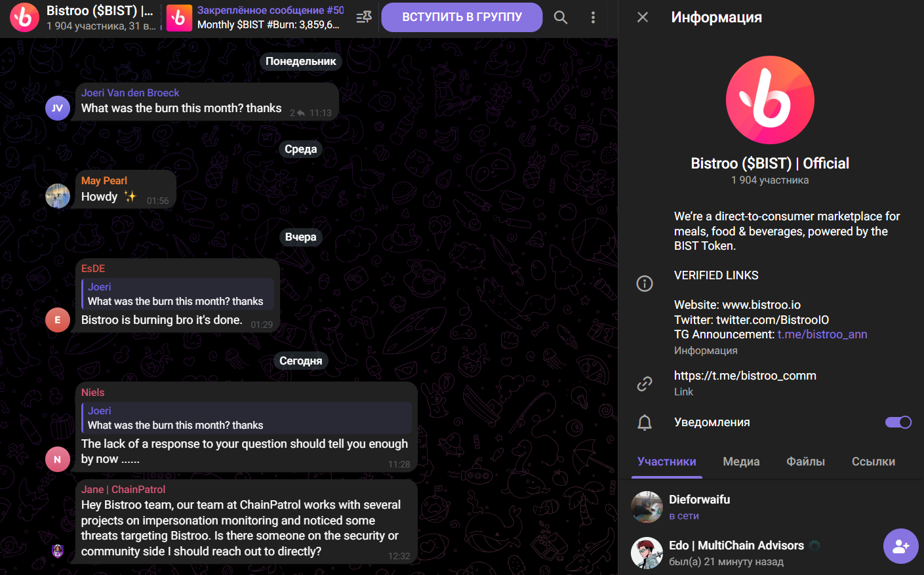Click the Bistroo group avatar in chat header
This screenshot has width=924, height=575.
coord(25,18)
